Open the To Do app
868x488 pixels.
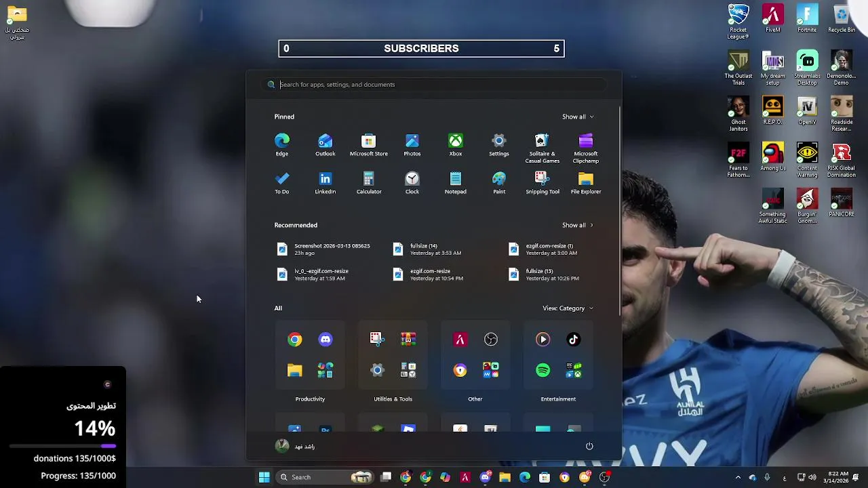pyautogui.click(x=282, y=183)
